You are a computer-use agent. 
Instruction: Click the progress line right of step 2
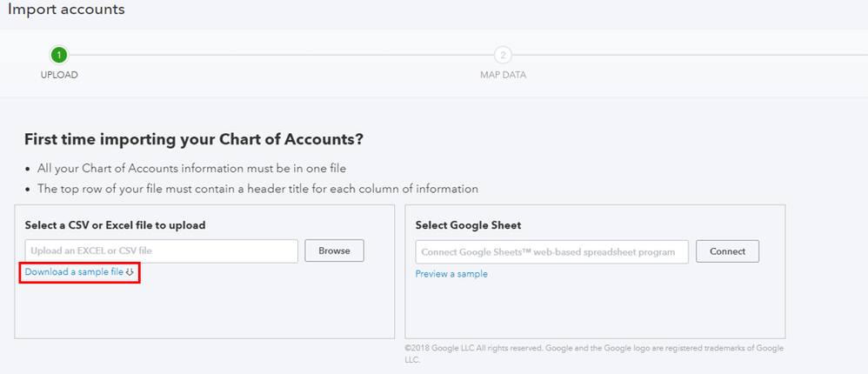tap(687, 55)
